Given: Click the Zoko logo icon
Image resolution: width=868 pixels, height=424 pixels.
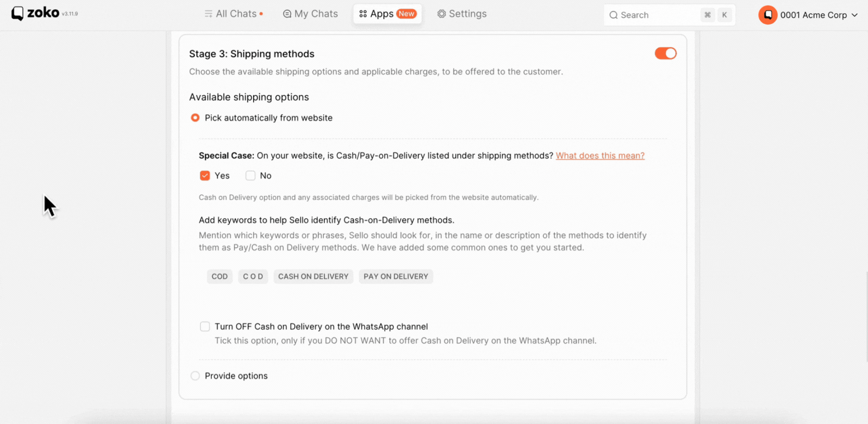Looking at the screenshot, I should [x=17, y=13].
